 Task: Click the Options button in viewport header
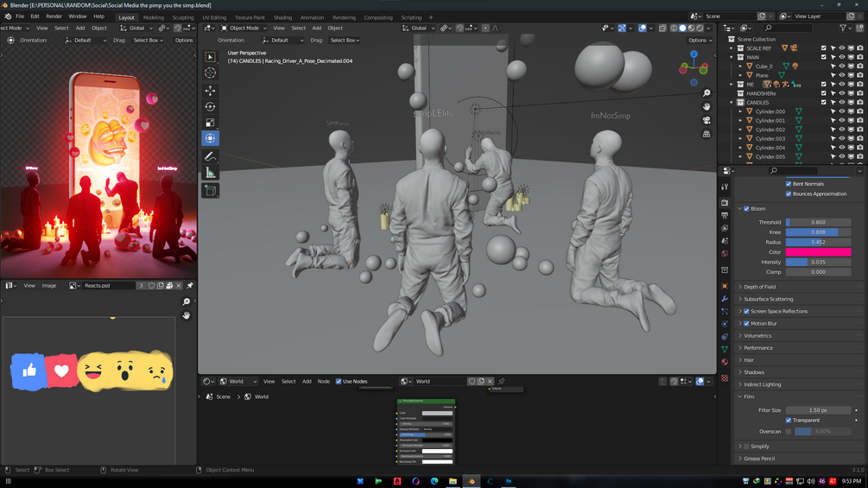[700, 40]
